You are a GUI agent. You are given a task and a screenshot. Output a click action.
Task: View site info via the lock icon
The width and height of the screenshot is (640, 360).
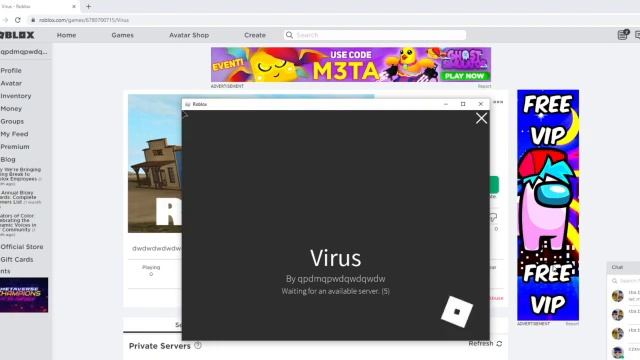33,20
